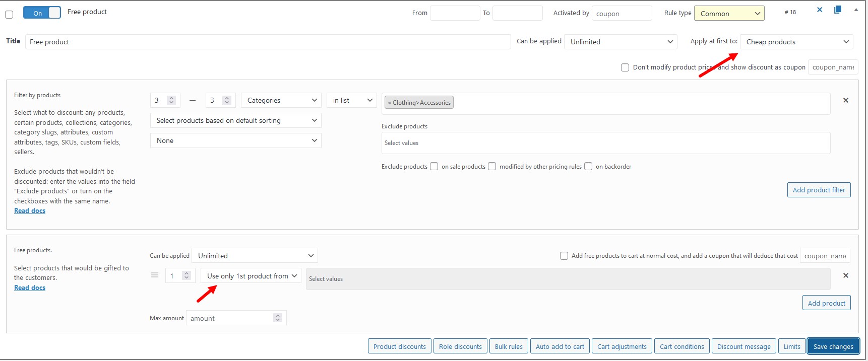This screenshot has width=868, height=361.
Task: Remove the Categories product filter row
Action: pyautogui.click(x=846, y=100)
